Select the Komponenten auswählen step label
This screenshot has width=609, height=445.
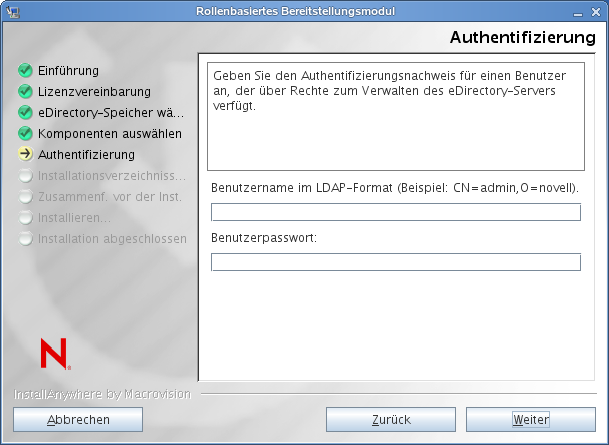coord(110,134)
